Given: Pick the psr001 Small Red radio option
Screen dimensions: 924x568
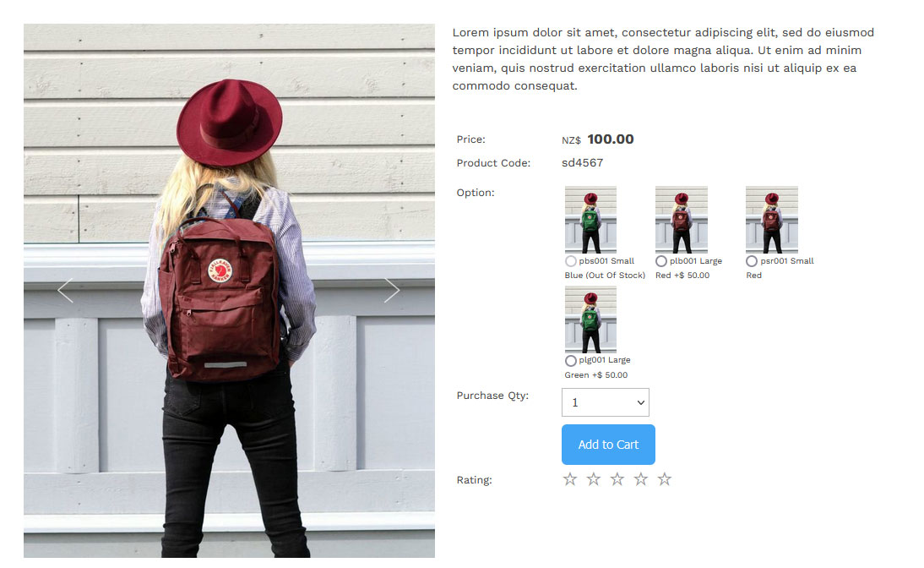Looking at the screenshot, I should (752, 261).
